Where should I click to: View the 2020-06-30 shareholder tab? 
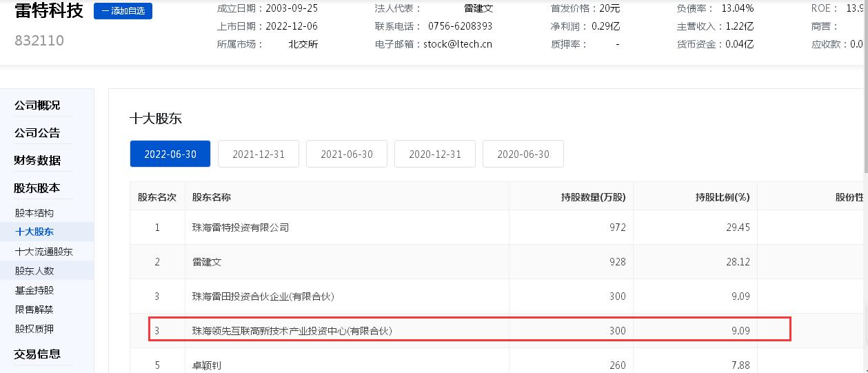523,154
